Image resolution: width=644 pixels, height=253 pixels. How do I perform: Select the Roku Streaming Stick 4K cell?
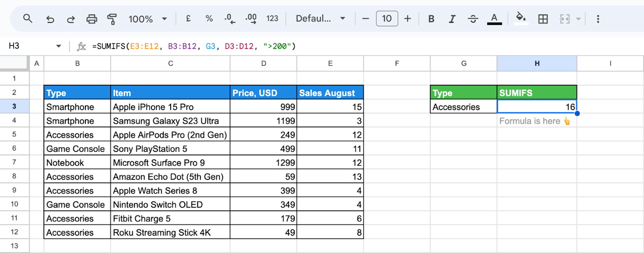tap(171, 232)
